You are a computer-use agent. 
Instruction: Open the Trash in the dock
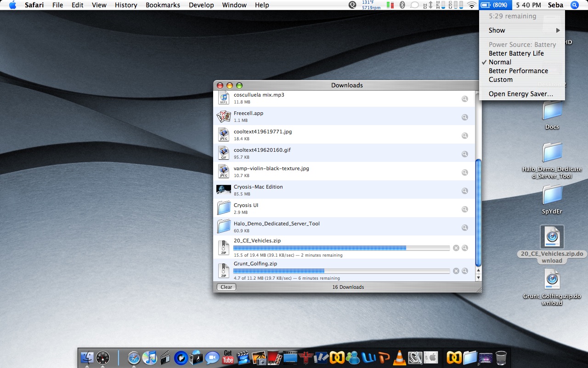click(x=501, y=357)
